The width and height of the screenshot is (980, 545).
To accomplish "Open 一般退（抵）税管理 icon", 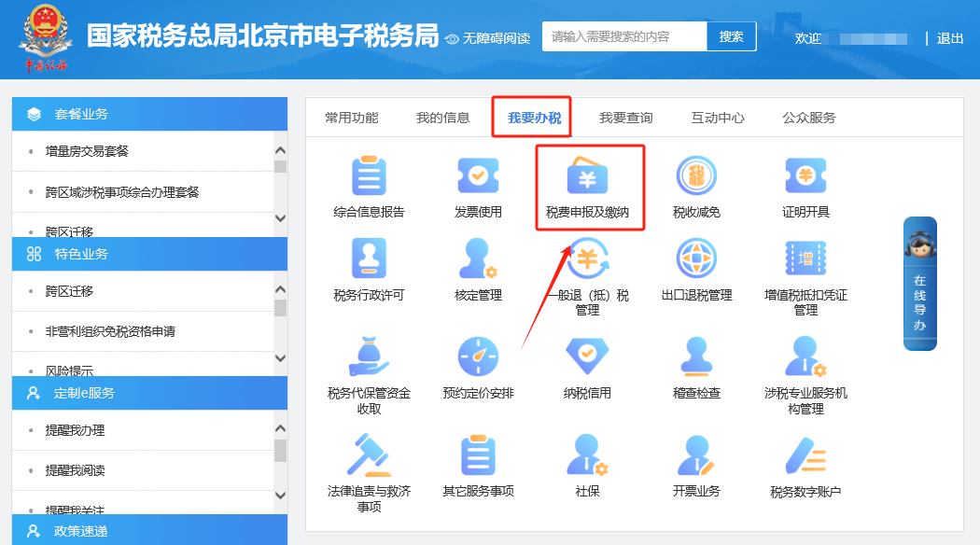I will pyautogui.click(x=587, y=258).
